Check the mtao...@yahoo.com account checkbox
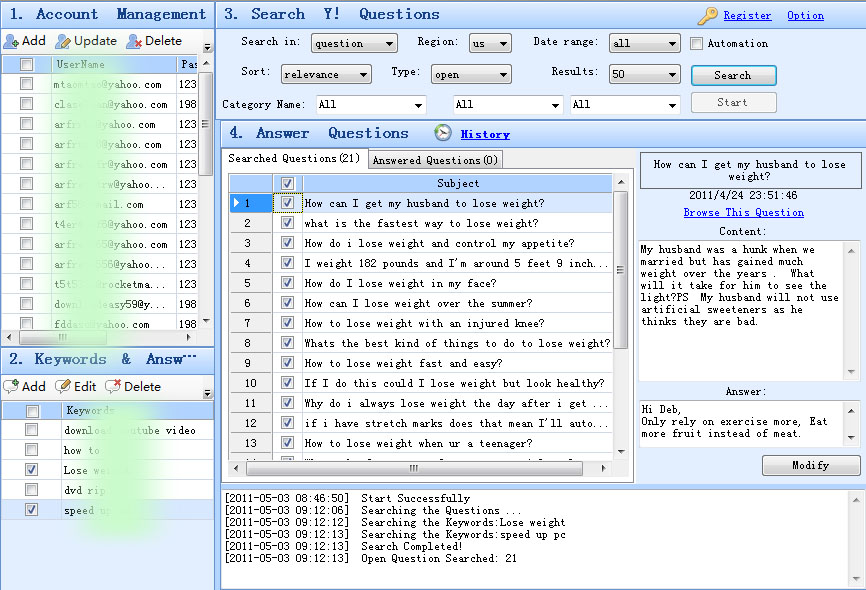The width and height of the screenshot is (866, 590). click(x=26, y=83)
